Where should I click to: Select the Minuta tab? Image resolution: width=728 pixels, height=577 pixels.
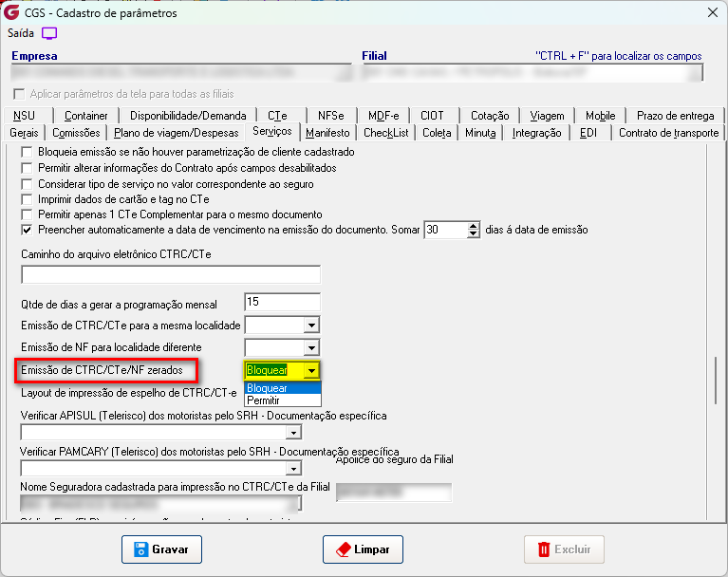click(x=480, y=133)
